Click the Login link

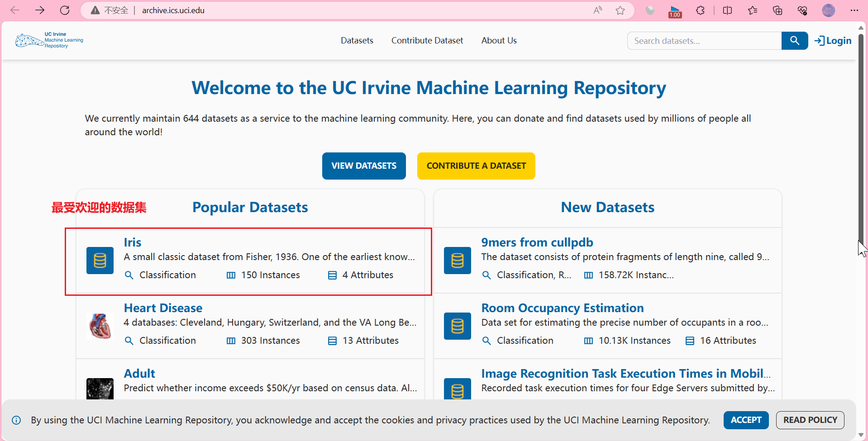coord(833,41)
